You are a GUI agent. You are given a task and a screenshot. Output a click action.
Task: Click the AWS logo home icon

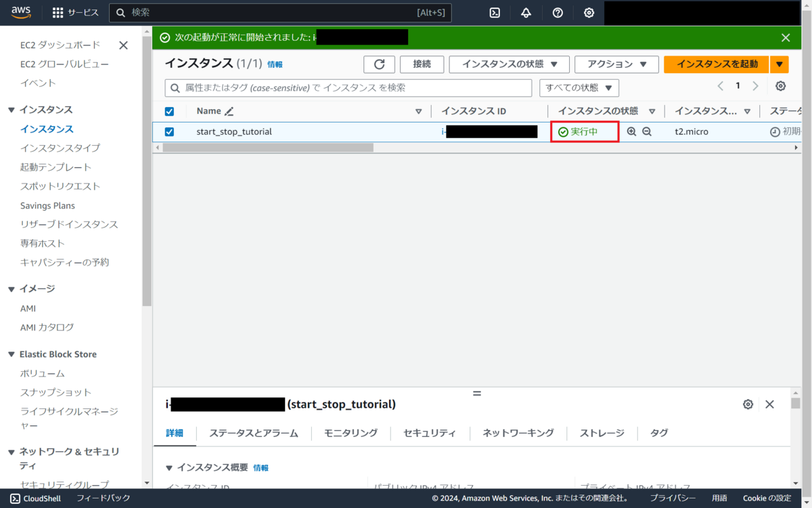pos(21,12)
